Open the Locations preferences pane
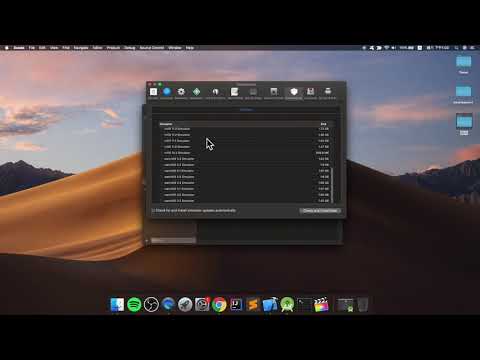 [310, 93]
